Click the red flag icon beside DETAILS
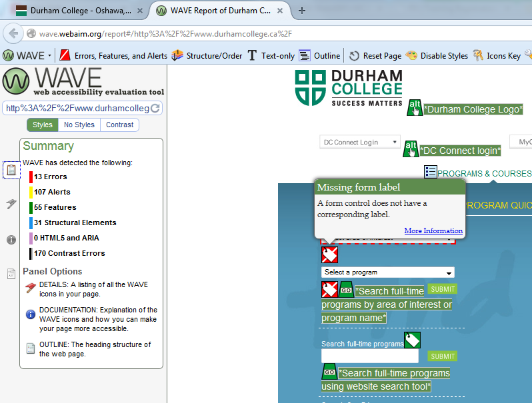The width and height of the screenshot is (532, 403). [31, 288]
